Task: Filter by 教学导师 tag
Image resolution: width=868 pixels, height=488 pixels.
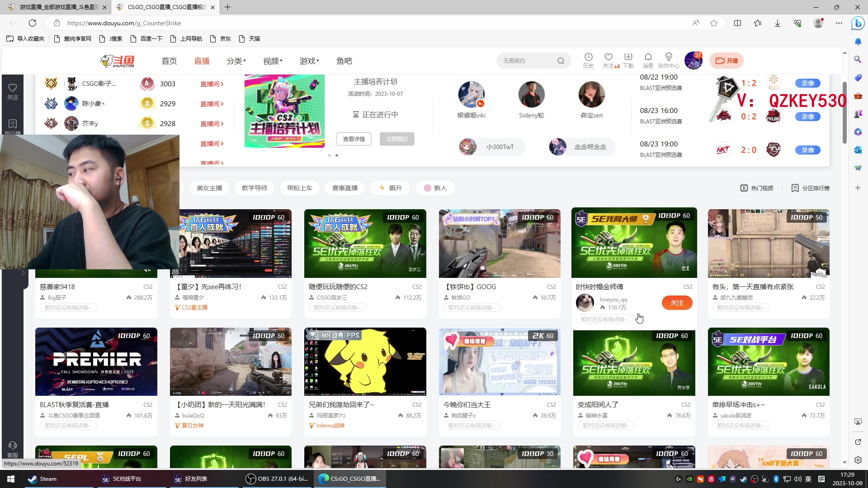Action: coord(255,188)
